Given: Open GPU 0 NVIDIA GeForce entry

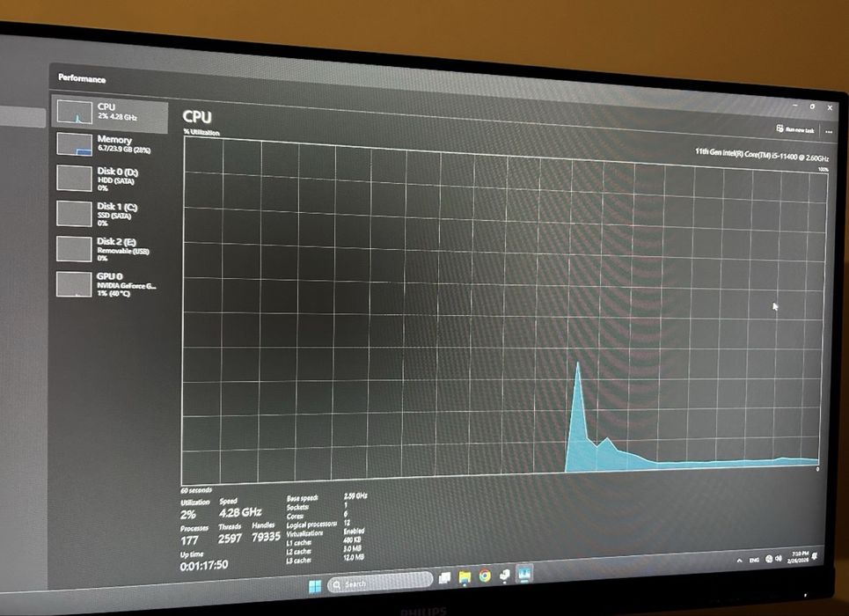Looking at the screenshot, I should (109, 284).
